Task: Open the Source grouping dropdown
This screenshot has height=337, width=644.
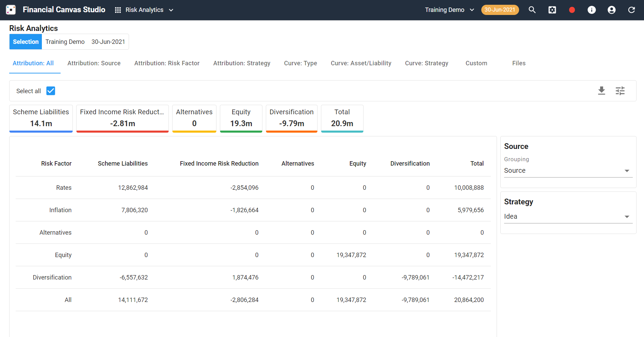Action: click(x=568, y=171)
